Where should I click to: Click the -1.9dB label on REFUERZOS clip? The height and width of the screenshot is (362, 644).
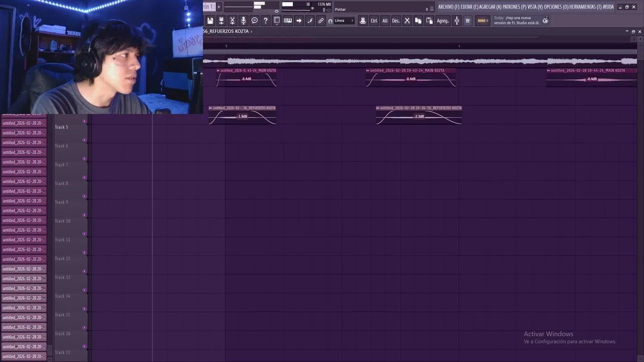[243, 117]
